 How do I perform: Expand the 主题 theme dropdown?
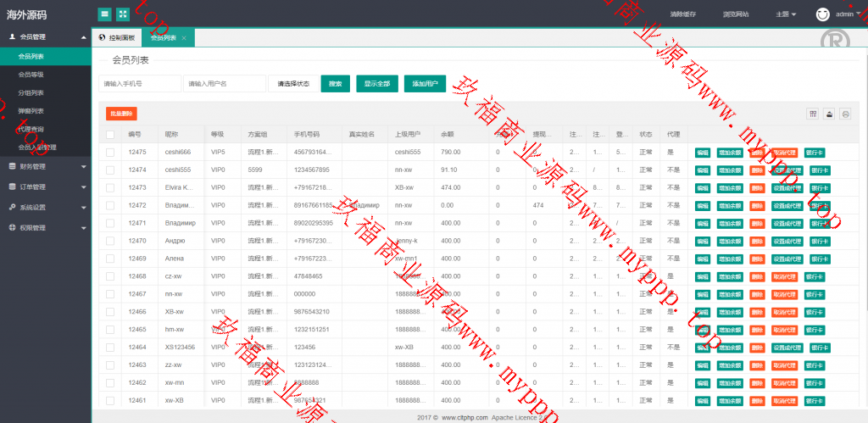coord(786,14)
